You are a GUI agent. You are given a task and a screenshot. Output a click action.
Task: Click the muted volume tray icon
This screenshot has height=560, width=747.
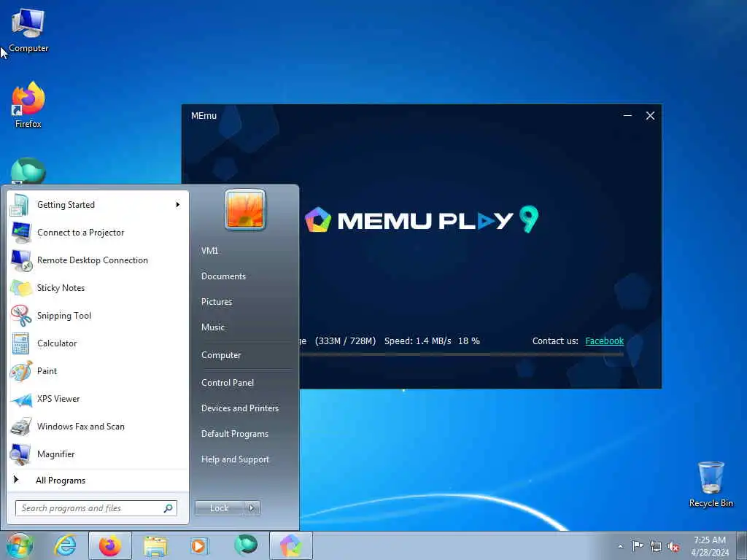click(673, 546)
